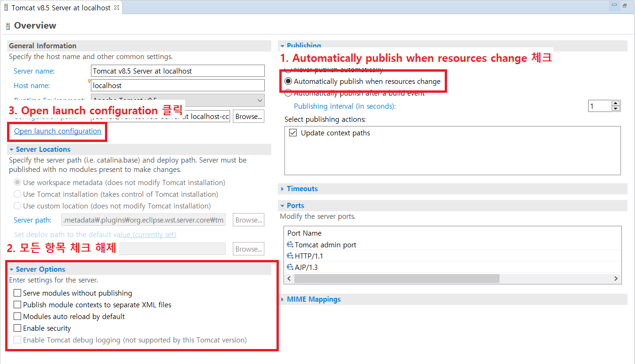Click the horizontal scrollbar in Ports table
This screenshot has width=635, height=364.
397,278
